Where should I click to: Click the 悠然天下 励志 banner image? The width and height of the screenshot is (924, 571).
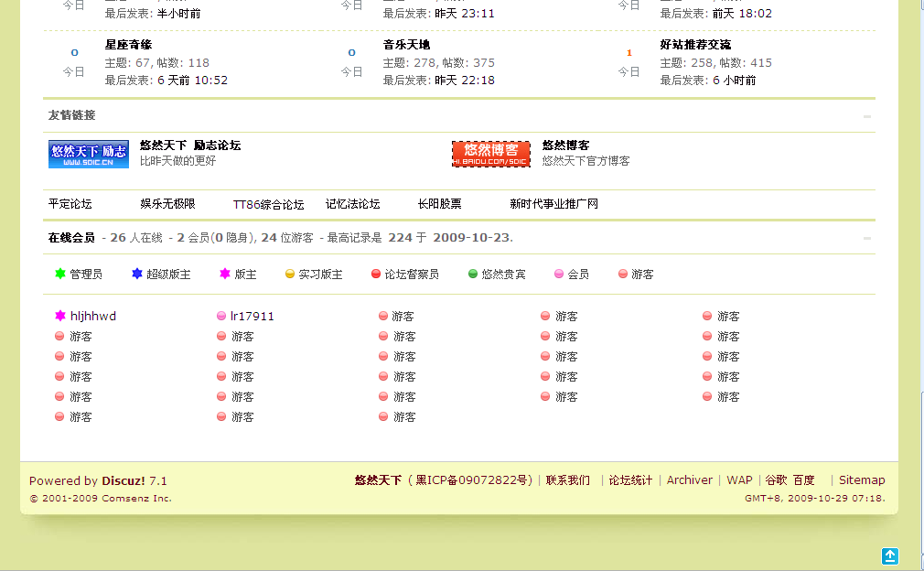point(89,154)
